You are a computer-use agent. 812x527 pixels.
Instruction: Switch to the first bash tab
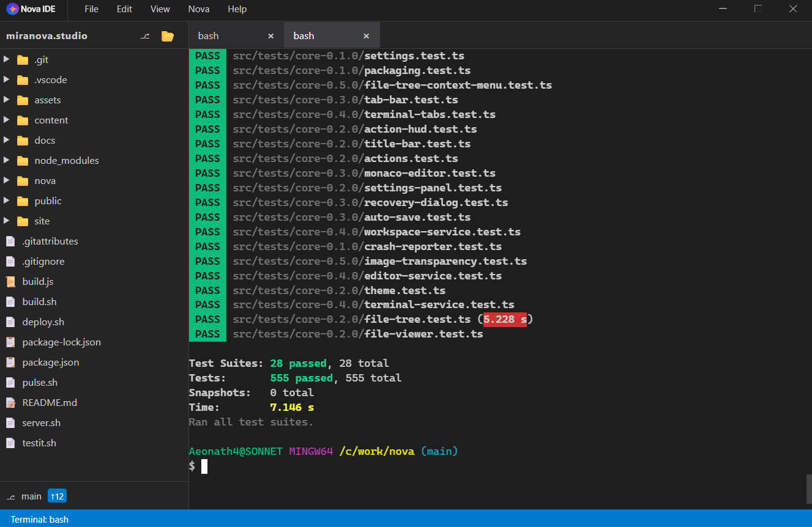click(208, 35)
